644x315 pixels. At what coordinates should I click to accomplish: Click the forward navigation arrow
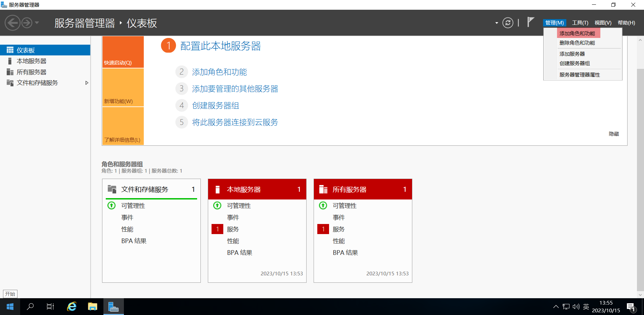click(27, 23)
